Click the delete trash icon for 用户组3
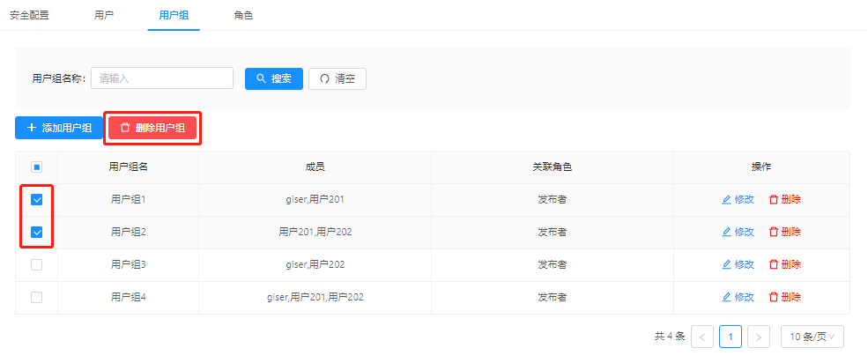Viewport: 868px width, 363px height. [774, 265]
